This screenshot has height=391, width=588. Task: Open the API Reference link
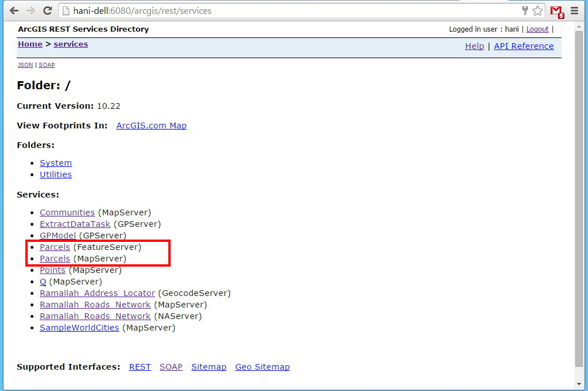[523, 46]
